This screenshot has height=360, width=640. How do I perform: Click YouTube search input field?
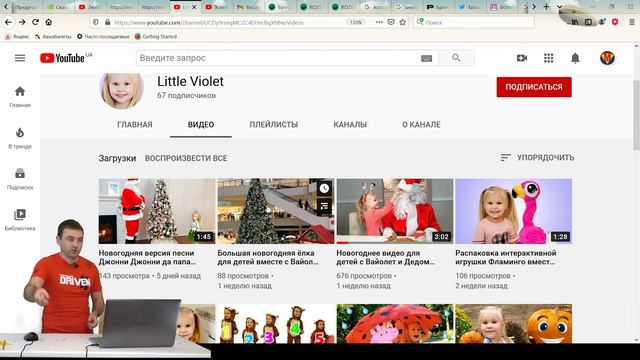click(278, 58)
